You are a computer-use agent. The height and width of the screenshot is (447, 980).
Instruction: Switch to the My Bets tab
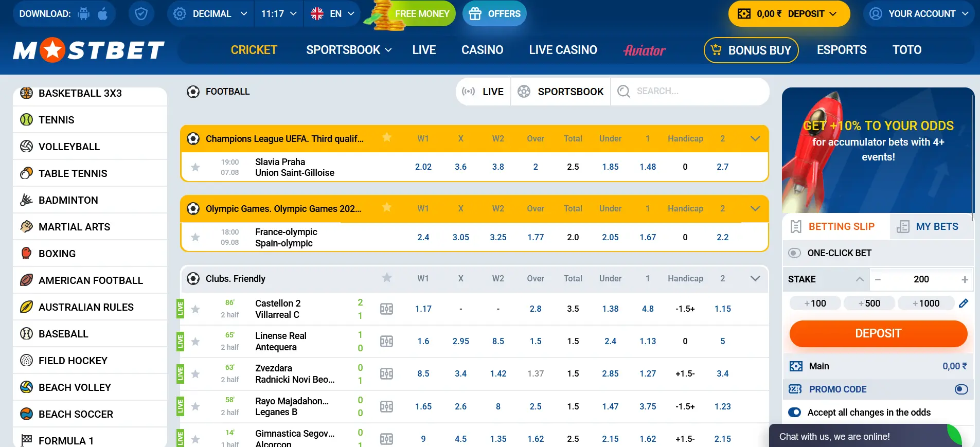click(x=932, y=226)
